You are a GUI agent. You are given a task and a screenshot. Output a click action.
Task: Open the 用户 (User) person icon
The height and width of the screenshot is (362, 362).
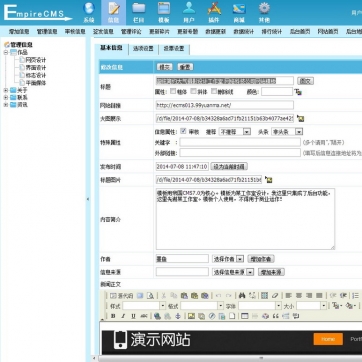(x=189, y=8)
